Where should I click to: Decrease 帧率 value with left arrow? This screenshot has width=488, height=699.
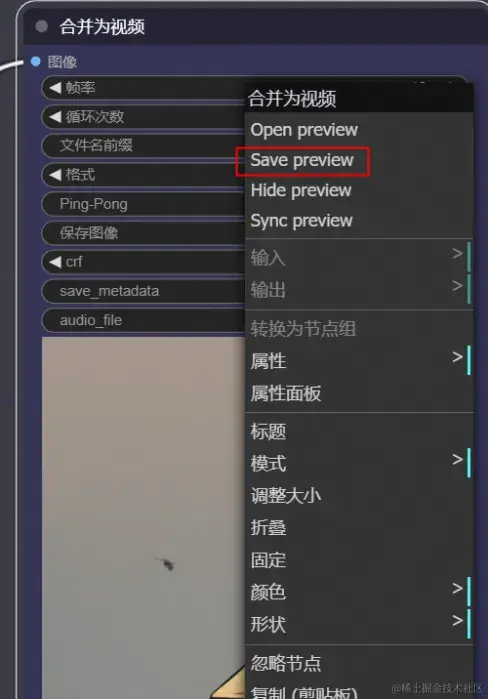pyautogui.click(x=55, y=88)
